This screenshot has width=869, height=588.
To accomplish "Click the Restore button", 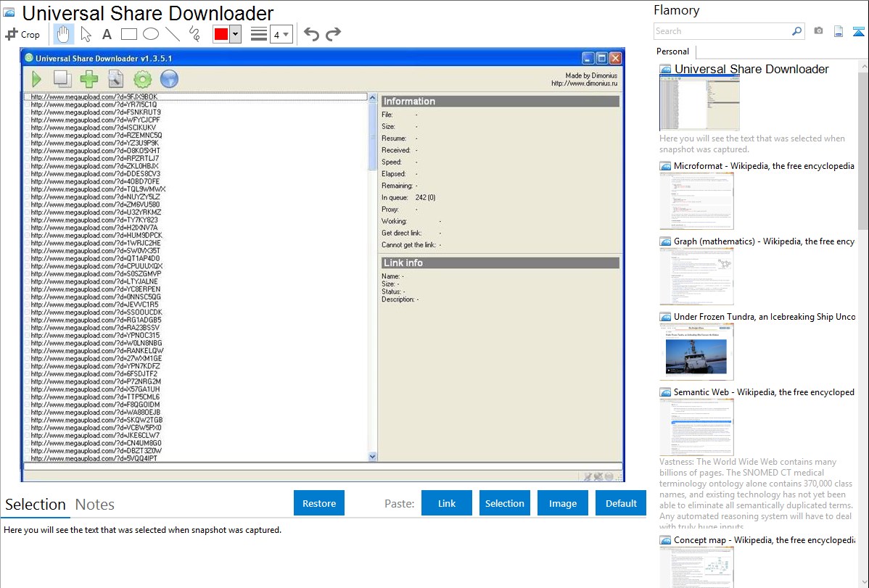I will (319, 503).
